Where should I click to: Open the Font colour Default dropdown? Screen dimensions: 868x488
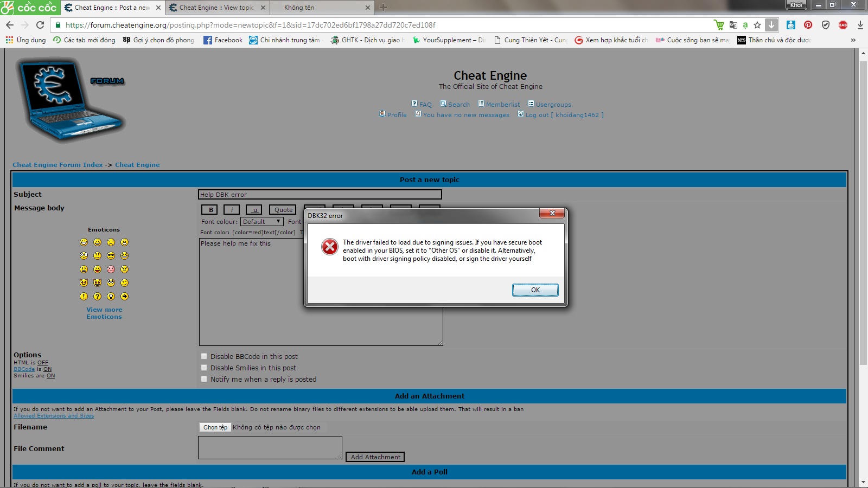261,222
